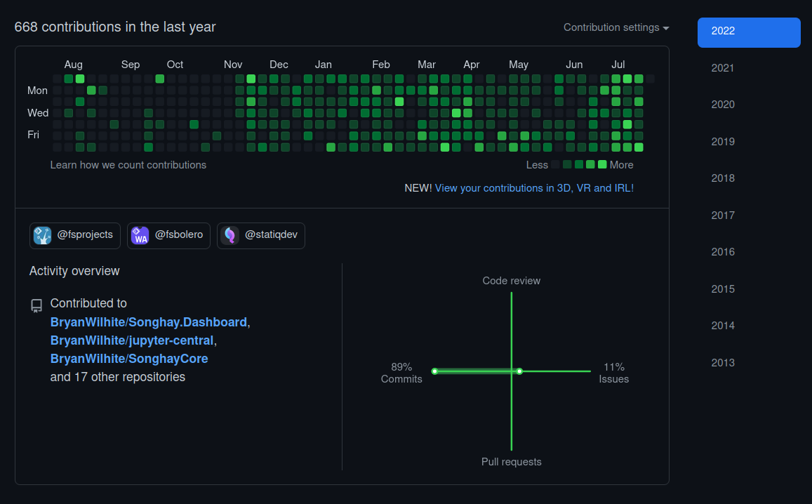Open BryanWilhite/SonghayCore repository link
This screenshot has width=812, height=504.
click(x=129, y=359)
